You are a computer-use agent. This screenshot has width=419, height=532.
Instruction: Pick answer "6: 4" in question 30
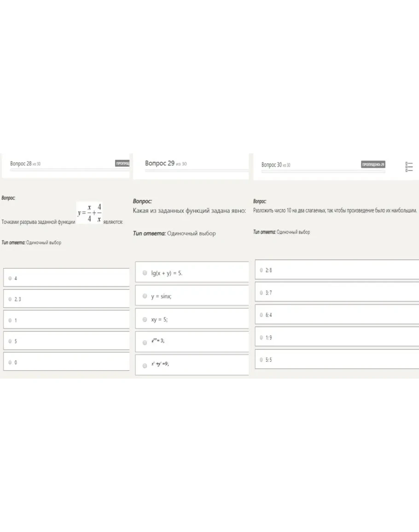[x=261, y=315]
